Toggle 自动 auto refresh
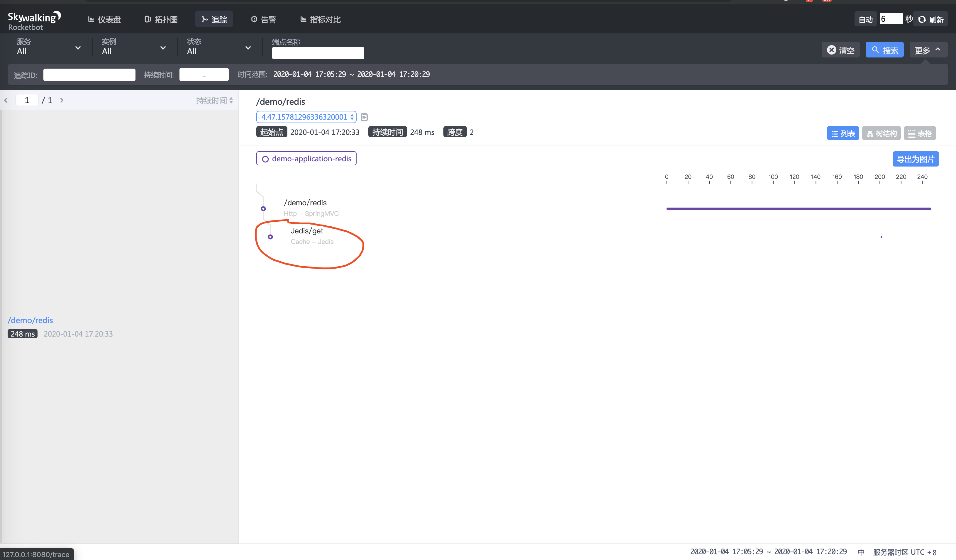 pyautogui.click(x=865, y=19)
